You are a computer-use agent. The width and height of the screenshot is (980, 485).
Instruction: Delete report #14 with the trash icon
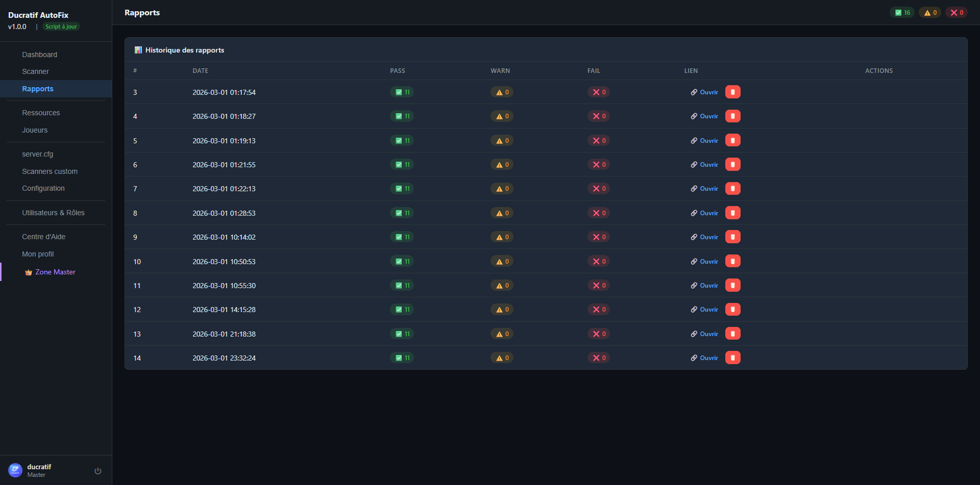click(x=733, y=358)
